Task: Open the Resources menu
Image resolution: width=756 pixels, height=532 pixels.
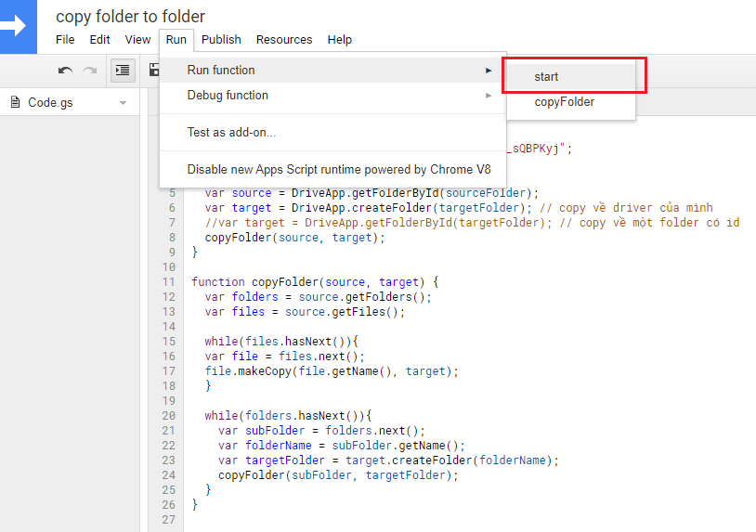Action: pyautogui.click(x=284, y=40)
